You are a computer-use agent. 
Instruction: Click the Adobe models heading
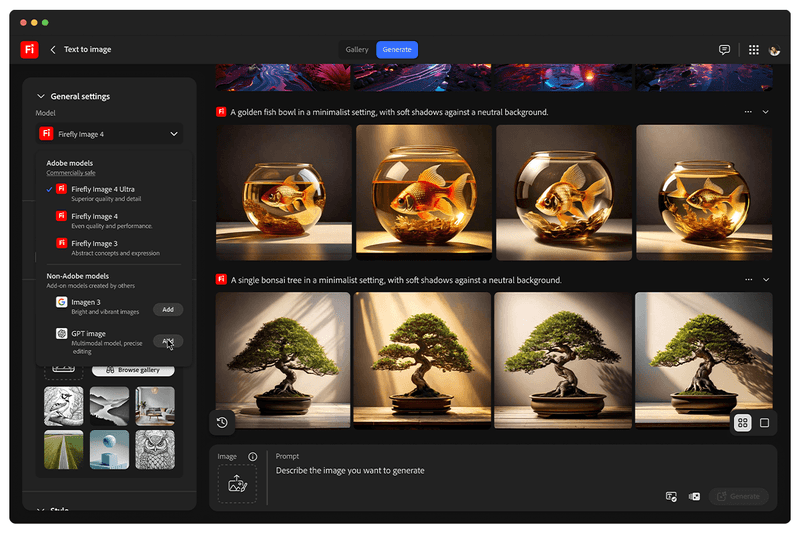click(x=69, y=163)
